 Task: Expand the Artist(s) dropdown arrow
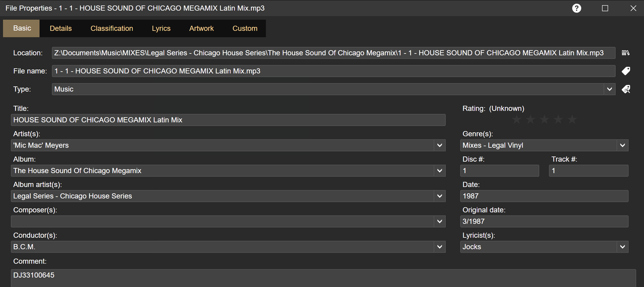(440, 146)
